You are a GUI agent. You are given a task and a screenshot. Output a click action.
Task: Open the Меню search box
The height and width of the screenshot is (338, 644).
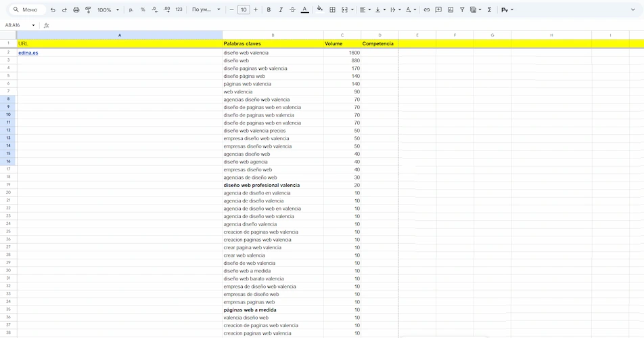click(x=28, y=10)
